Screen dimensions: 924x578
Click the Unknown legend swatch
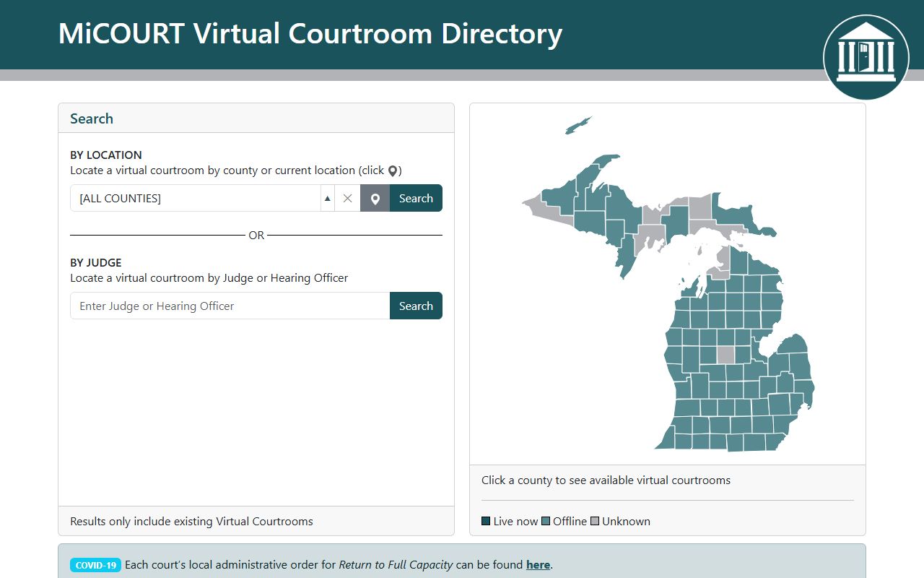click(x=595, y=521)
